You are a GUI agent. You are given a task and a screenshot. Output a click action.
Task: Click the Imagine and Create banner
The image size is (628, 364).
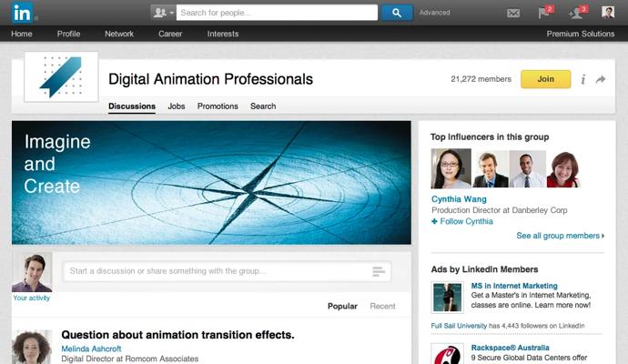click(x=211, y=183)
